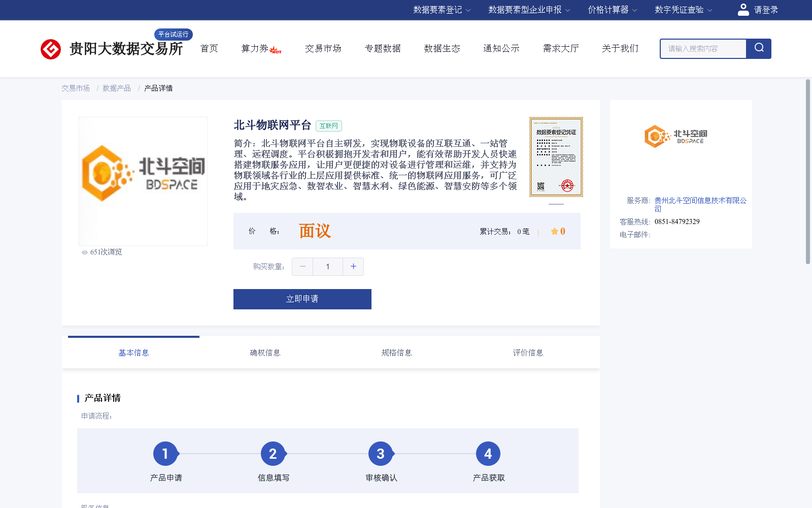The height and width of the screenshot is (508, 812).
Task: Click the 面议 price text
Action: (x=315, y=231)
